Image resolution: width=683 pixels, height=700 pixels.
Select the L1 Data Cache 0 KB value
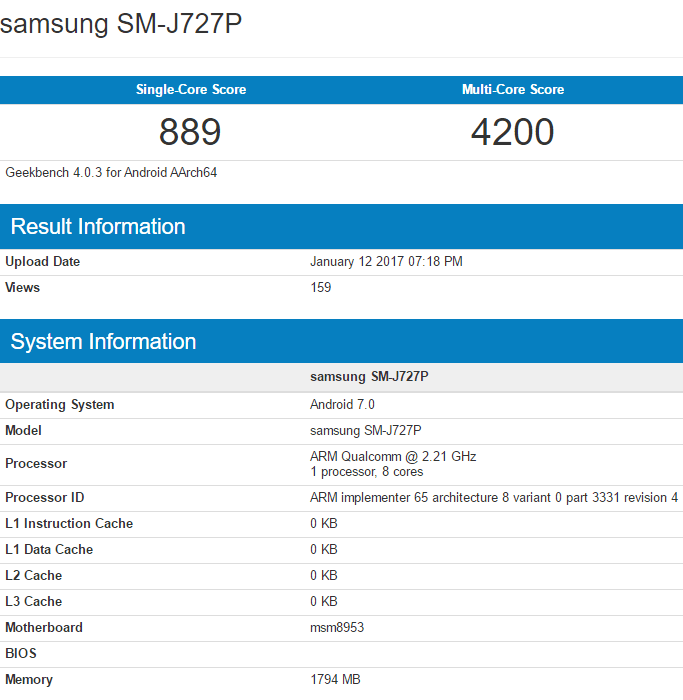(324, 549)
